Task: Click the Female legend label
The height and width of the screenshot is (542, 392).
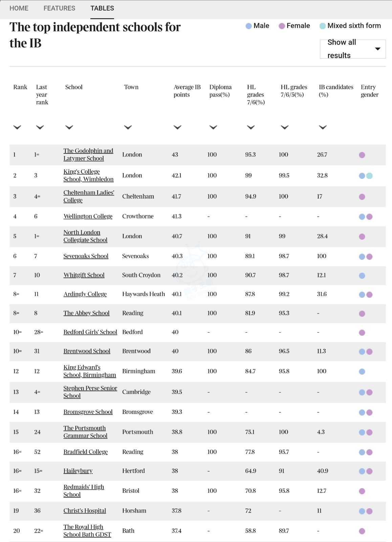Action: (x=298, y=26)
